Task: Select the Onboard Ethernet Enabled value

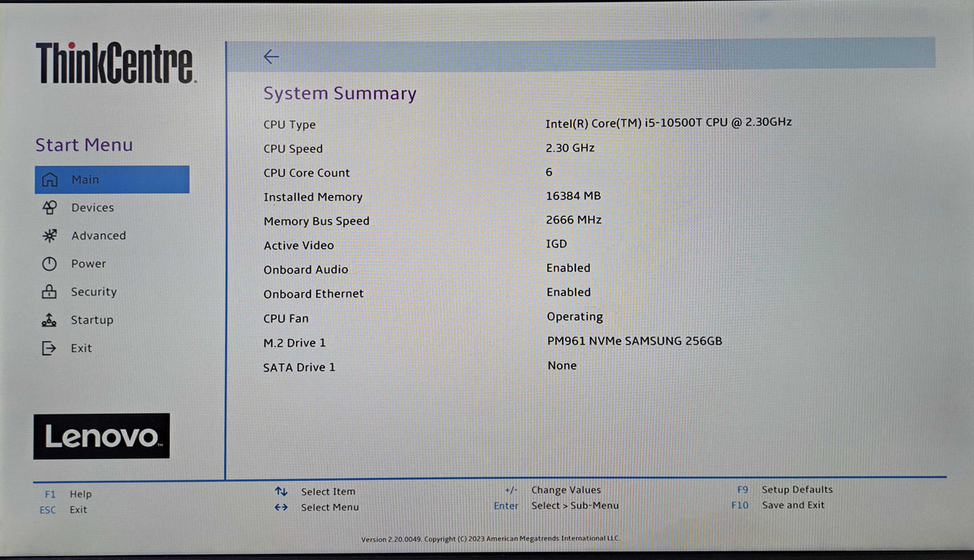Action: [568, 292]
